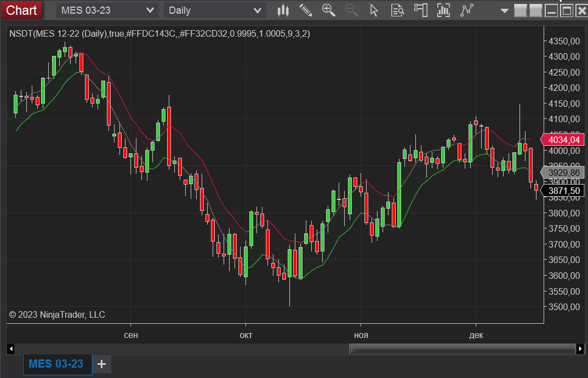Image resolution: width=588 pixels, height=378 pixels.
Task: Select the Cursor pointer tool
Action: click(x=374, y=10)
